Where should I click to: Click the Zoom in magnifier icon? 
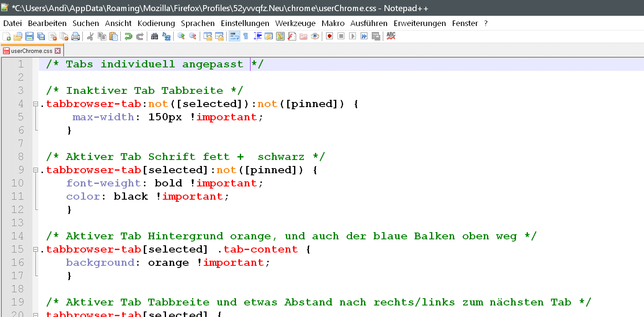coord(181,36)
